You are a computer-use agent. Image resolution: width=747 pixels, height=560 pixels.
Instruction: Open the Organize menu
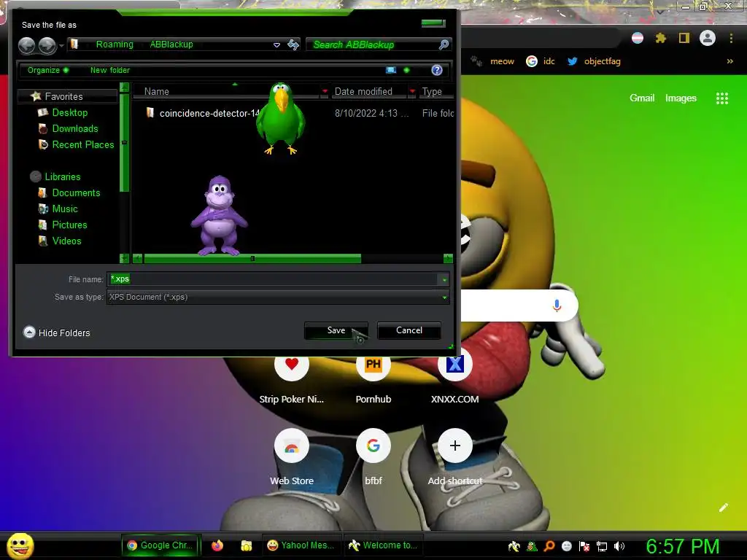[47, 70]
